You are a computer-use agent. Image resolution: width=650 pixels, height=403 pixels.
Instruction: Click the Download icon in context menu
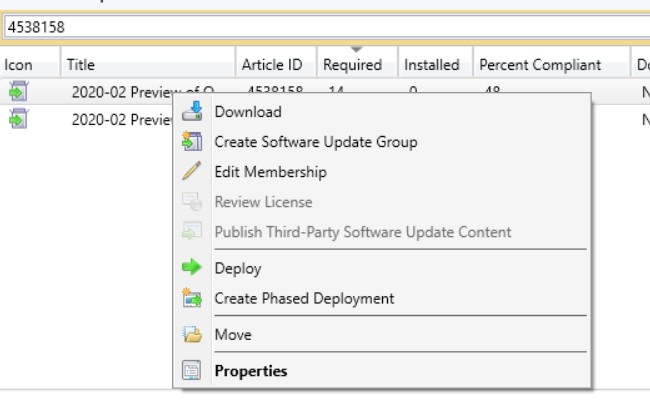click(x=192, y=112)
